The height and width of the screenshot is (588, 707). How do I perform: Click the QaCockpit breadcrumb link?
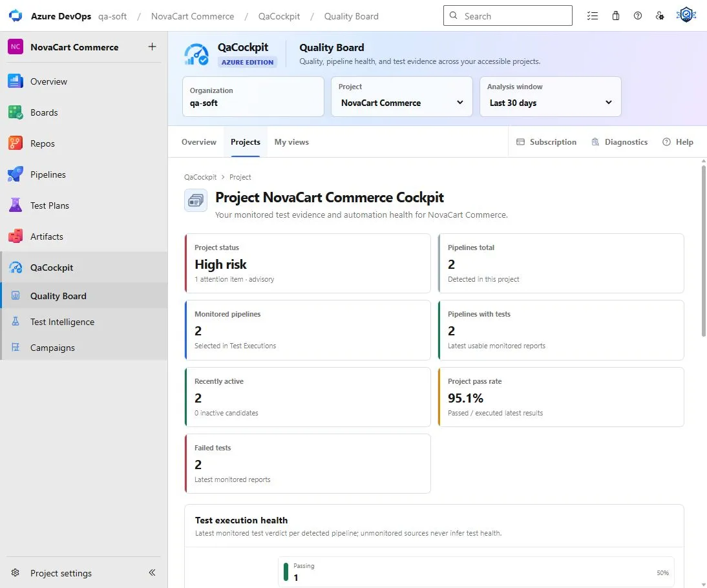click(200, 177)
